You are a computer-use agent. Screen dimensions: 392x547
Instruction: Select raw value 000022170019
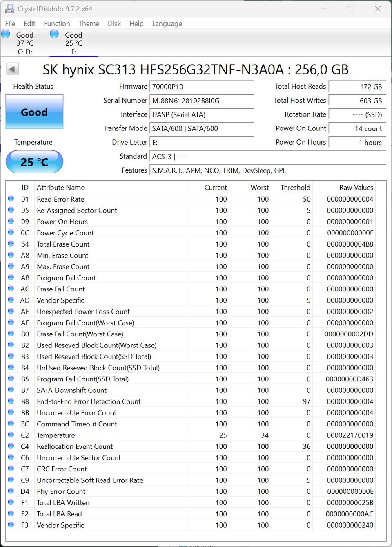point(350,435)
